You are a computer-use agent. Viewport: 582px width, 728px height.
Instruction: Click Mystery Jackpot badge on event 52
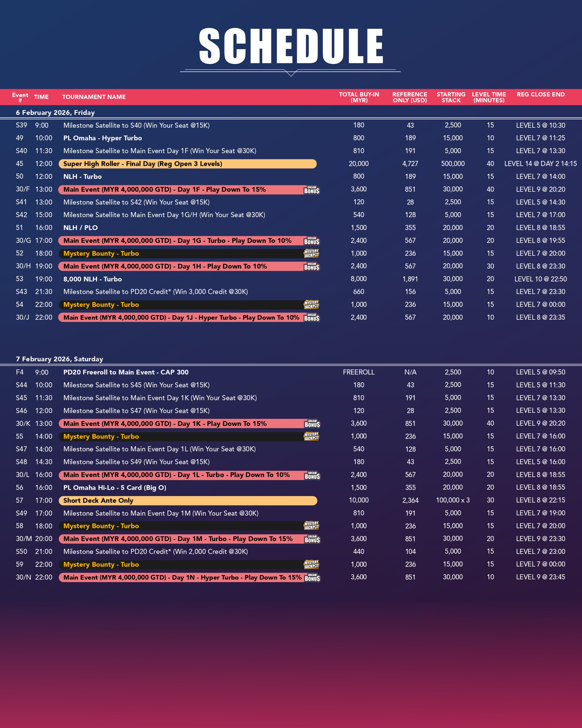click(x=311, y=253)
